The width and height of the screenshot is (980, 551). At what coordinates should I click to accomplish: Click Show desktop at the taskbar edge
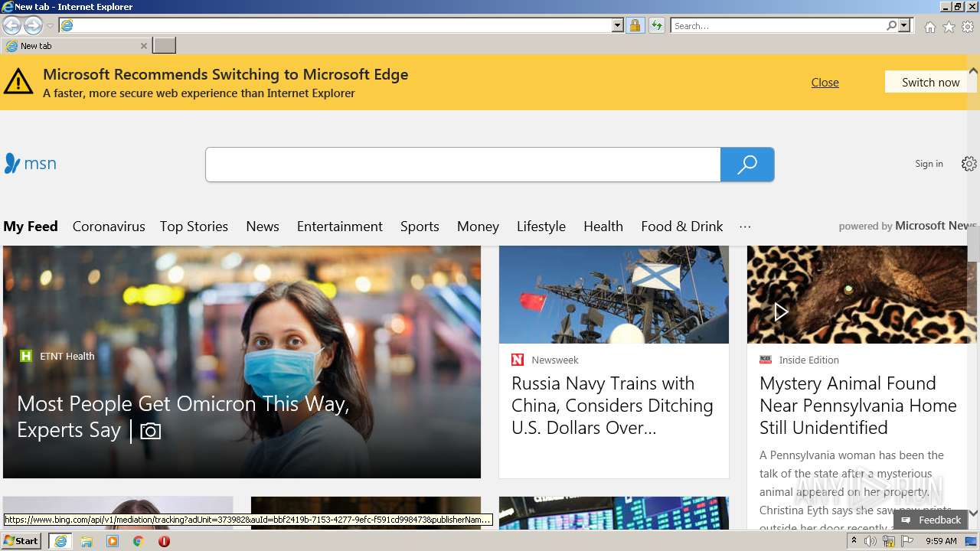pyautogui.click(x=972, y=541)
